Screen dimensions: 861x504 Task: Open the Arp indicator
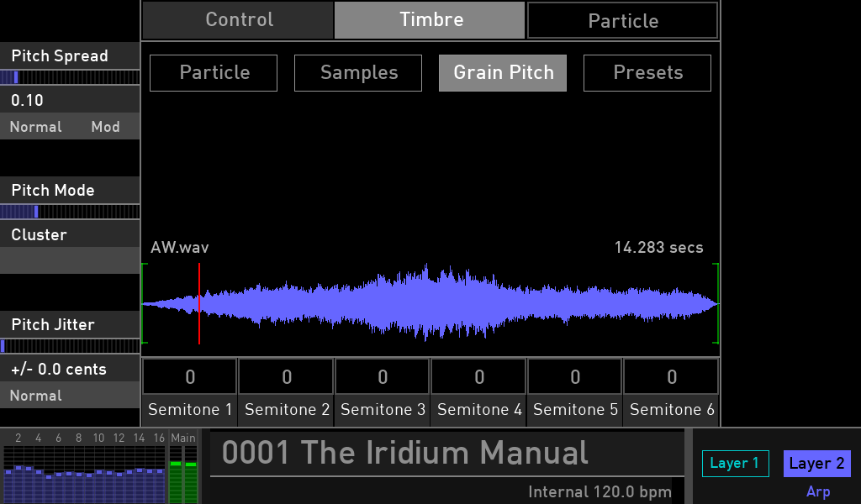pos(817,491)
